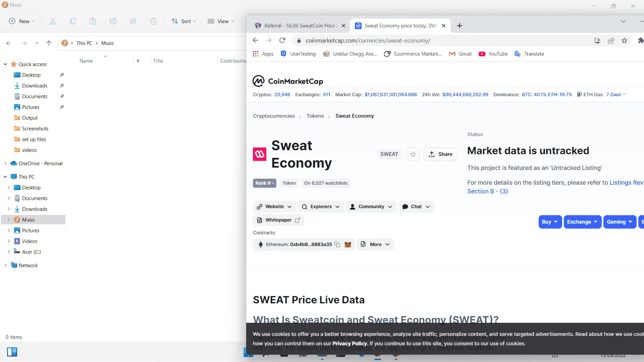Add Sweat Economy to watchlist star

point(413,154)
